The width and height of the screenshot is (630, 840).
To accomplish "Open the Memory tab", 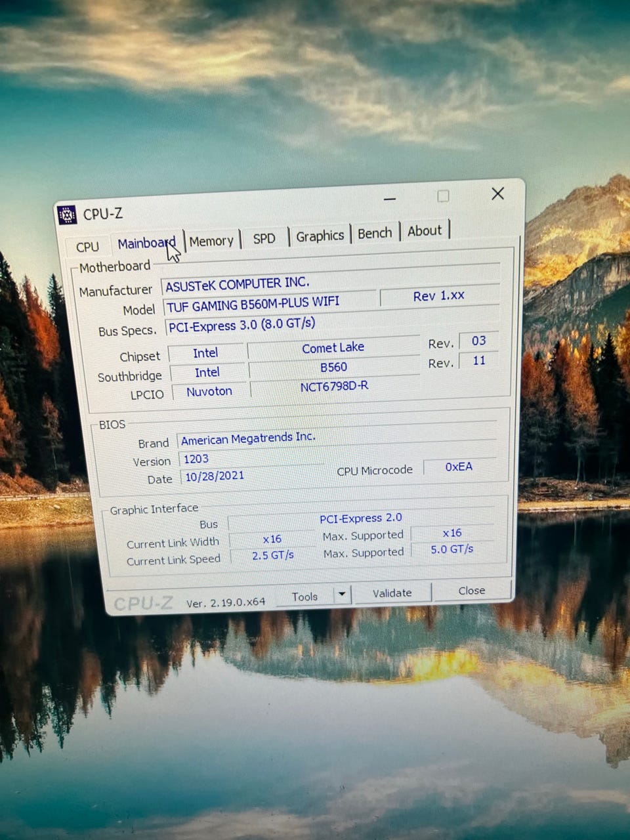I will tap(211, 241).
